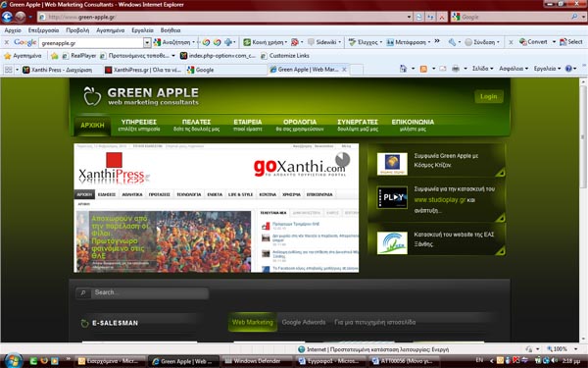Open the Quick Tabs grid icon
This screenshot has height=368, width=588.
coord(8,70)
